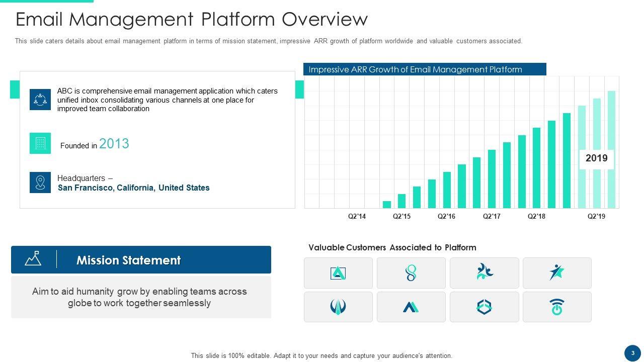
Task: Click the hexagon shaped customer logo
Action: point(484,307)
